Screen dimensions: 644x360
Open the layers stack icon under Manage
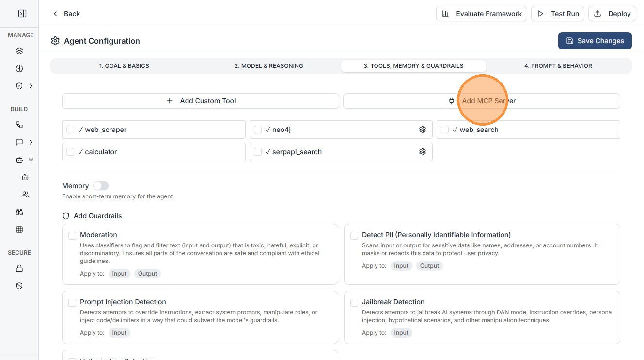19,51
